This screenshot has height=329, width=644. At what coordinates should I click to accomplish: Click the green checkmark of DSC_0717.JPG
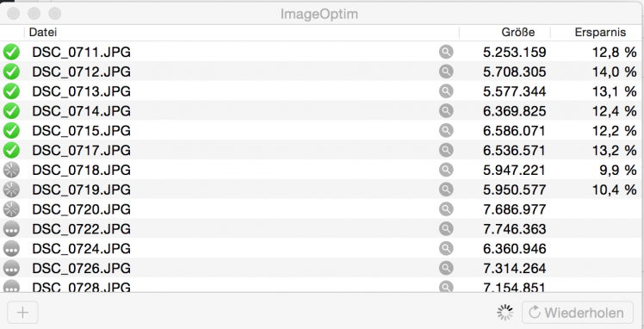coord(11,150)
